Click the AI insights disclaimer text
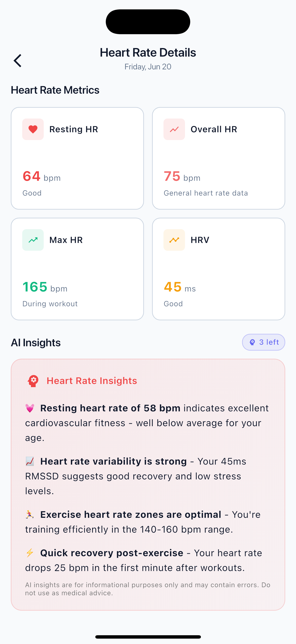The image size is (296, 644). pos(148,589)
